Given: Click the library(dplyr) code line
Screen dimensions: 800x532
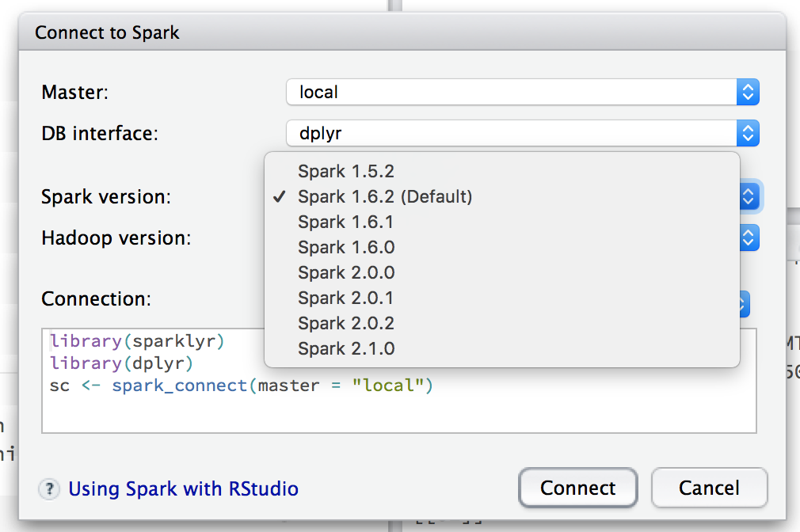Looking at the screenshot, I should click(x=121, y=363).
